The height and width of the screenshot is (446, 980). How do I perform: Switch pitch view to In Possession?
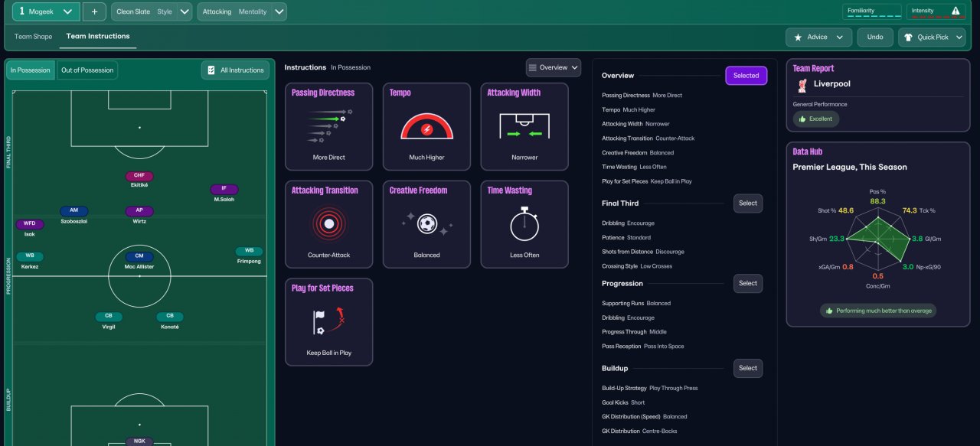(31, 70)
